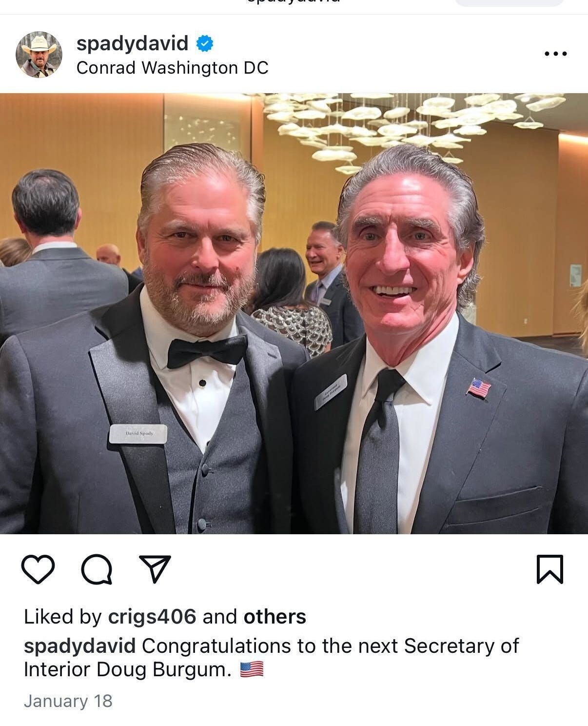
Task: Tap the cut-off username at top center
Action: pyautogui.click(x=294, y=2)
